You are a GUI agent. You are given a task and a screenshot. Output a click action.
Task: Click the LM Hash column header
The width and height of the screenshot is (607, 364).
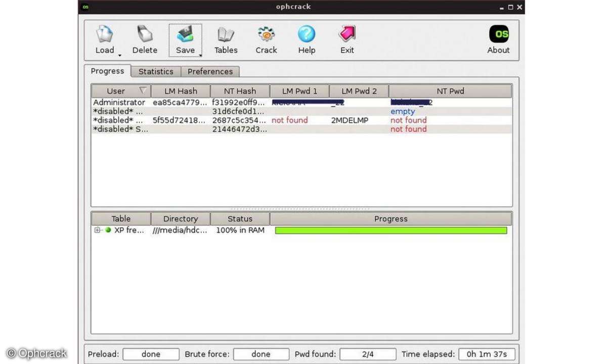[181, 91]
